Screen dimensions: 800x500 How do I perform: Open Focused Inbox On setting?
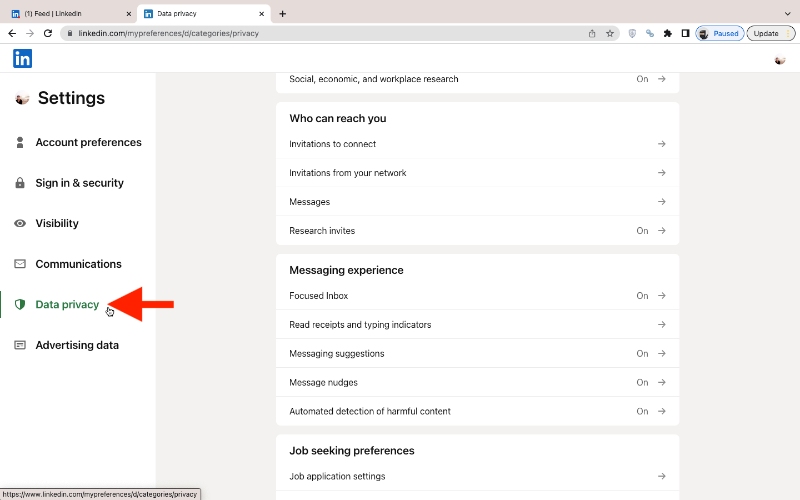(651, 296)
